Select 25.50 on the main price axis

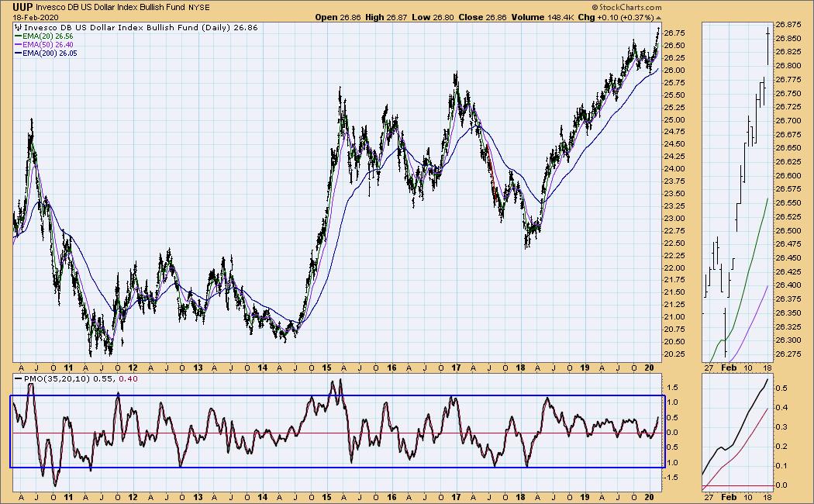click(674, 95)
